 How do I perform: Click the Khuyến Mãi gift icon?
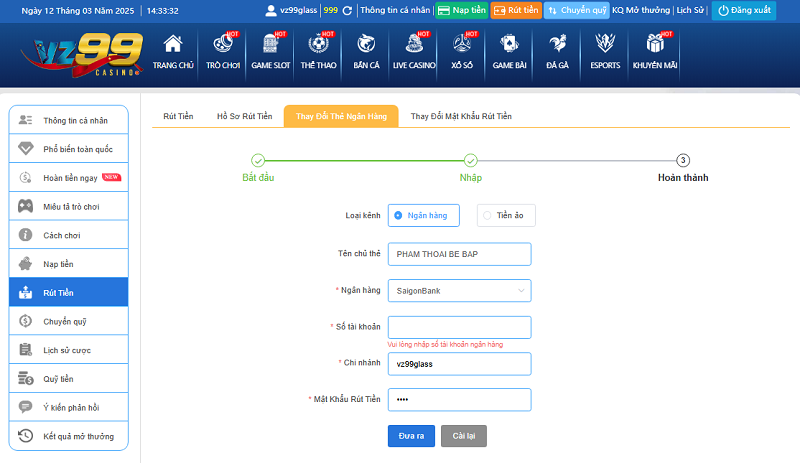pos(655,45)
